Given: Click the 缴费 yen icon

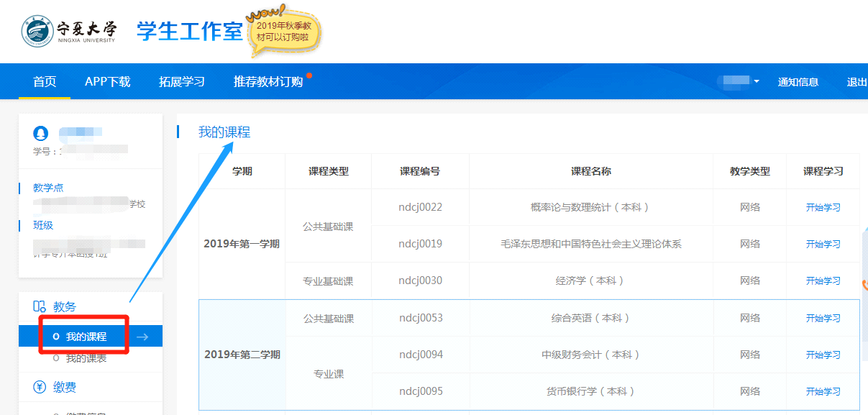Looking at the screenshot, I should tap(40, 388).
